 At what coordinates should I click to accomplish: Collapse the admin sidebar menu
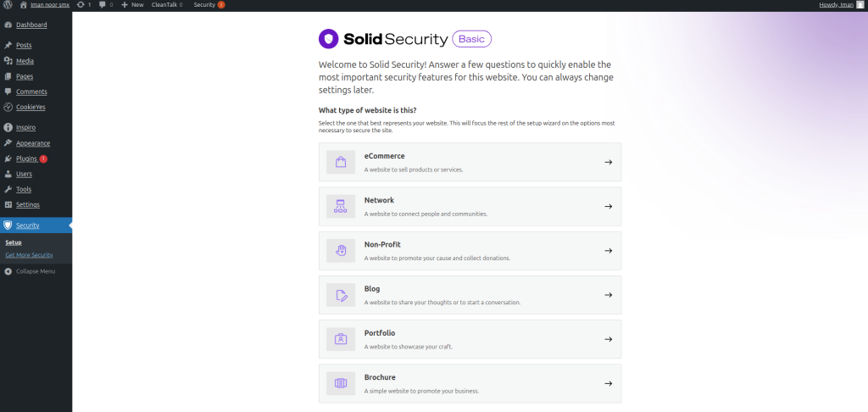tap(31, 271)
